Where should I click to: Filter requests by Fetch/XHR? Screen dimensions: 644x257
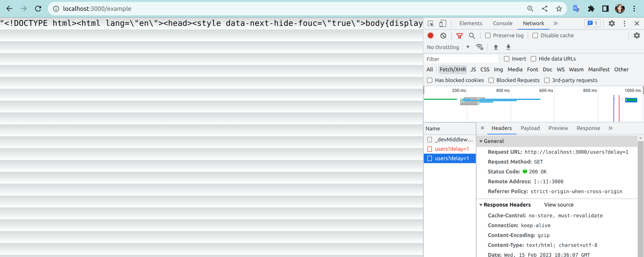pos(453,70)
